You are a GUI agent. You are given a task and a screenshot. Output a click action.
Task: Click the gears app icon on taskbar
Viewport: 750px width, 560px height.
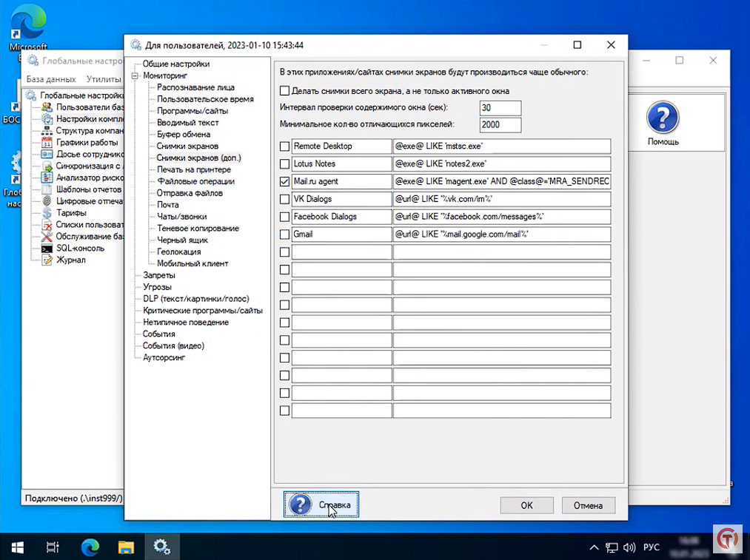click(161, 547)
